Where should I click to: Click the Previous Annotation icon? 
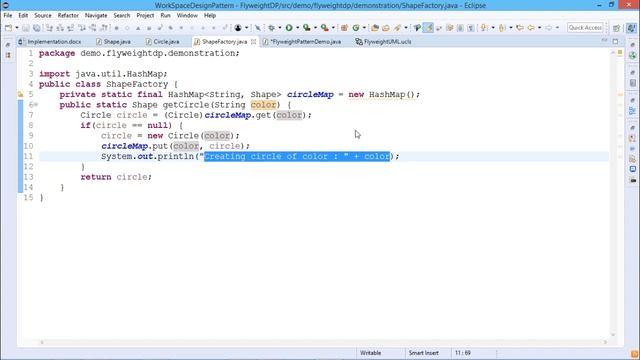pos(502,28)
